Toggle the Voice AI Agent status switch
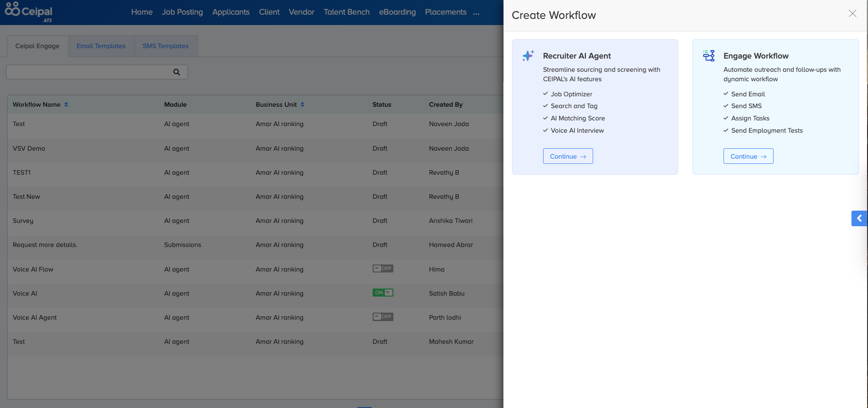Image resolution: width=868 pixels, height=408 pixels. [383, 317]
